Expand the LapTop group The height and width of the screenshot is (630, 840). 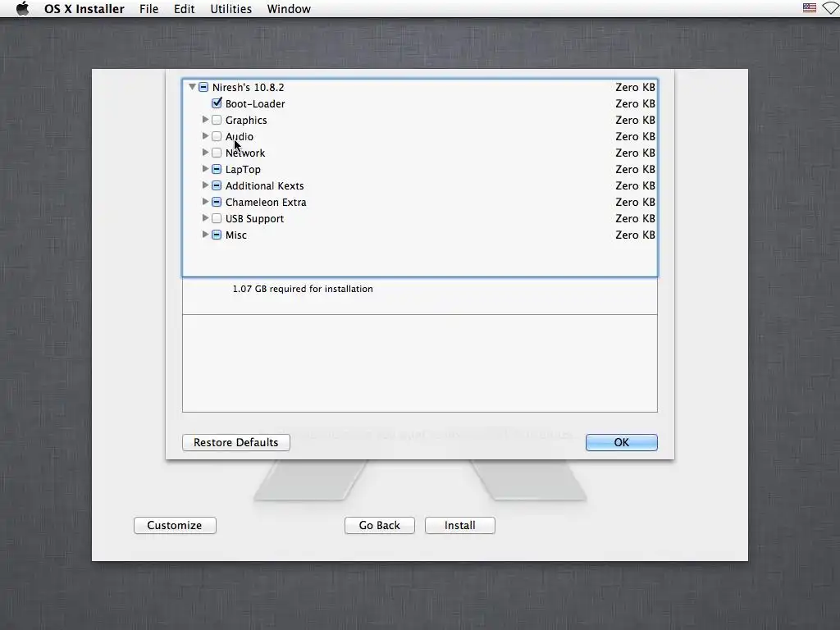pos(205,169)
